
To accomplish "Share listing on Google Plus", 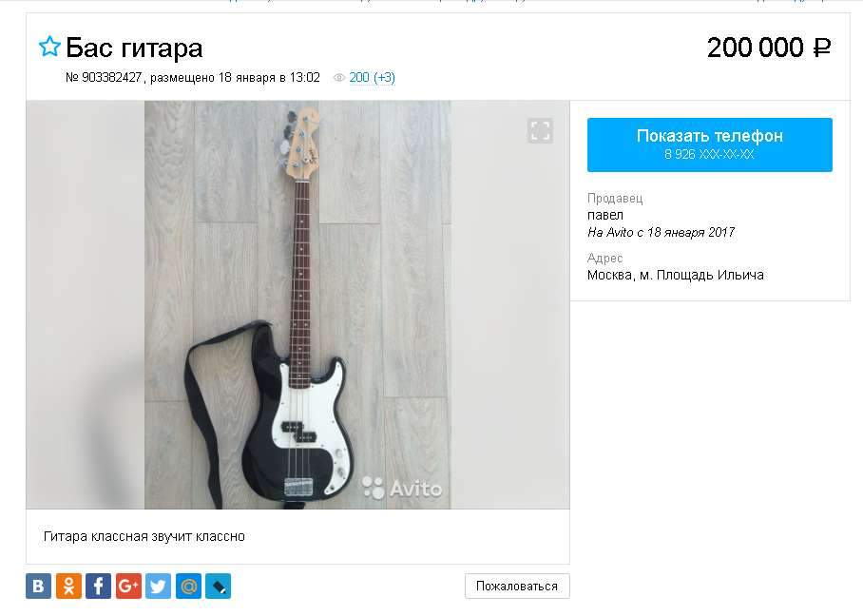I will coord(128,586).
